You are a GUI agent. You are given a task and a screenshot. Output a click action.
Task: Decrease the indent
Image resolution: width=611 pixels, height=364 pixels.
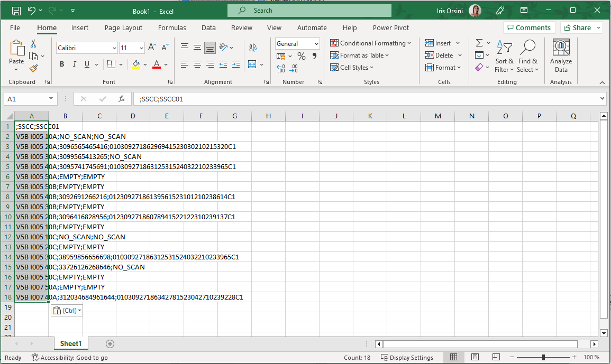click(x=223, y=64)
